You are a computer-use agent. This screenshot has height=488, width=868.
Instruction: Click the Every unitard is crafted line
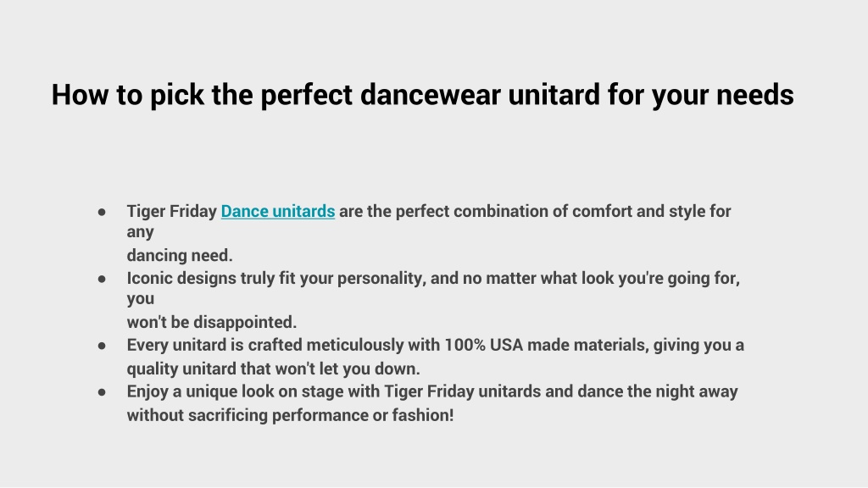point(435,346)
